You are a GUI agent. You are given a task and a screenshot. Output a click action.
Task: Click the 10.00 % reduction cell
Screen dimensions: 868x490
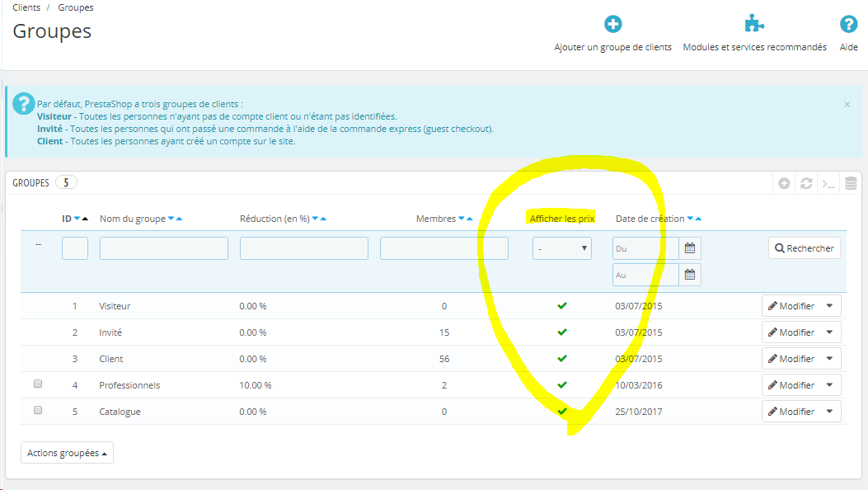tap(256, 385)
